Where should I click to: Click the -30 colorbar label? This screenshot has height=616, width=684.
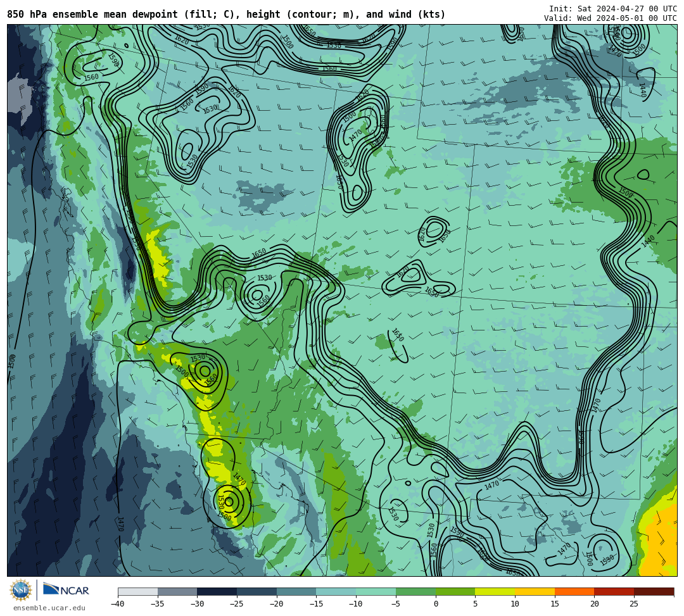click(197, 604)
